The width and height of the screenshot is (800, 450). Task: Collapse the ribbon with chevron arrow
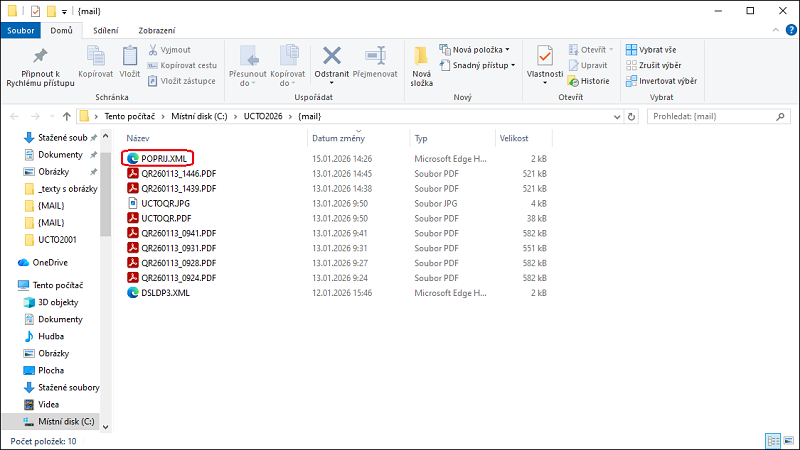(x=774, y=31)
